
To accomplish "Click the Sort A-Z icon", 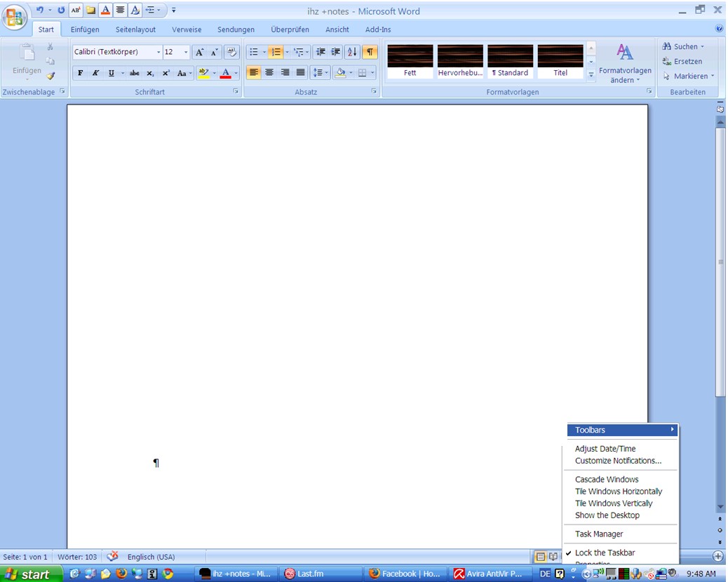I will point(352,52).
